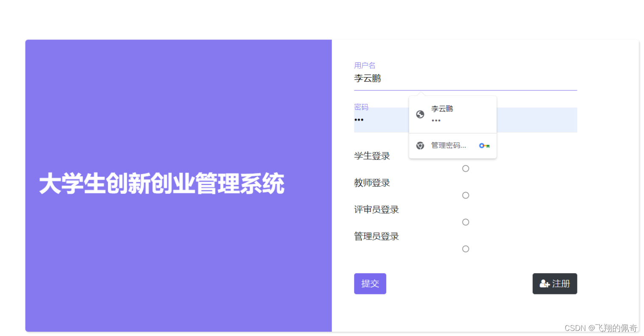Select the 教师登录 radio button
Viewport: 644px width, 336px height.
[x=466, y=195]
